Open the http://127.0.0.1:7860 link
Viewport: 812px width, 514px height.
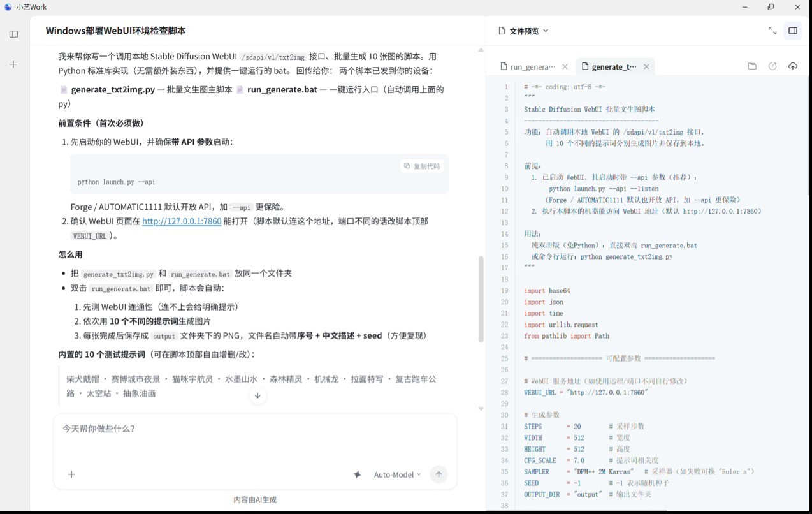[x=182, y=221]
